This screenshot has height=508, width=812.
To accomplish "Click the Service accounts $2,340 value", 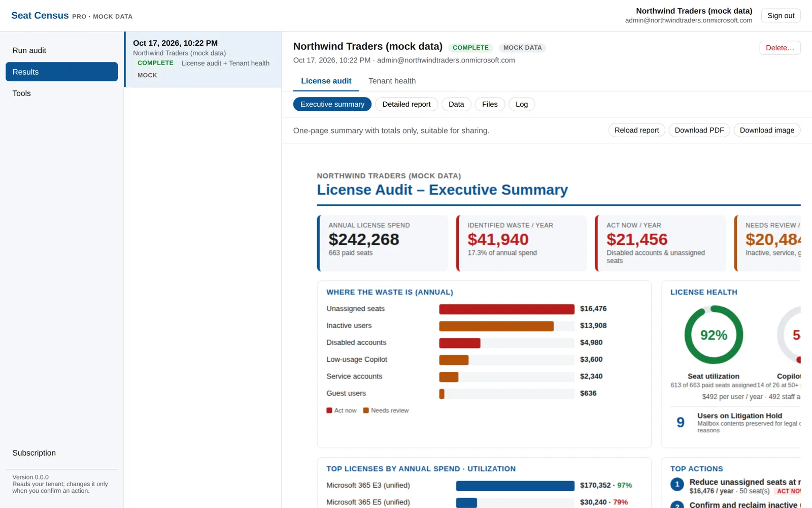I will point(591,376).
